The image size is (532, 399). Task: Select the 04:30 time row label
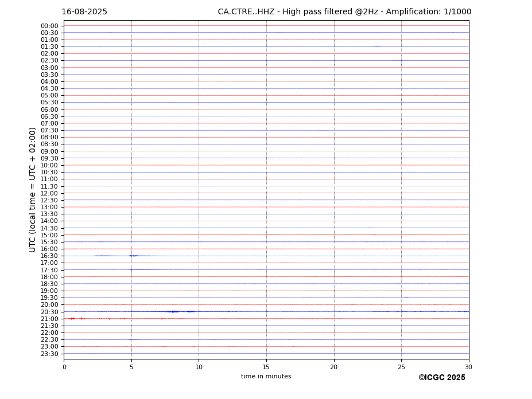[x=49, y=88]
